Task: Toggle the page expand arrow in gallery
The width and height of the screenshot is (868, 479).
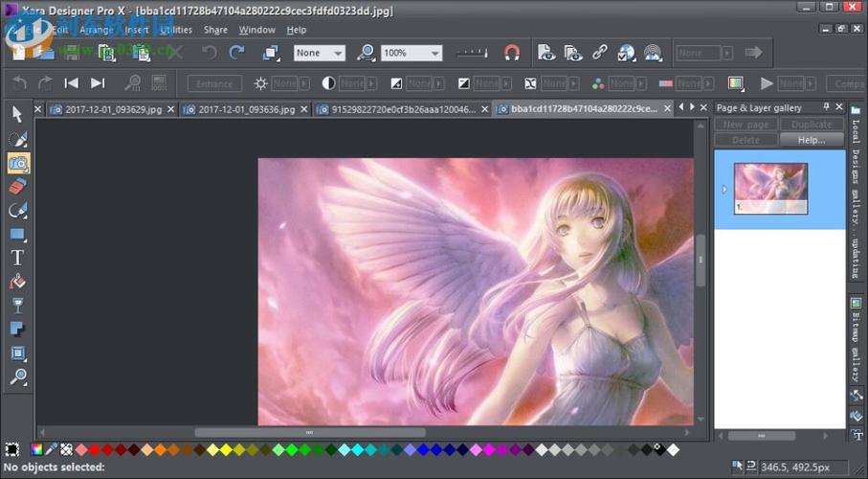Action: 724,189
